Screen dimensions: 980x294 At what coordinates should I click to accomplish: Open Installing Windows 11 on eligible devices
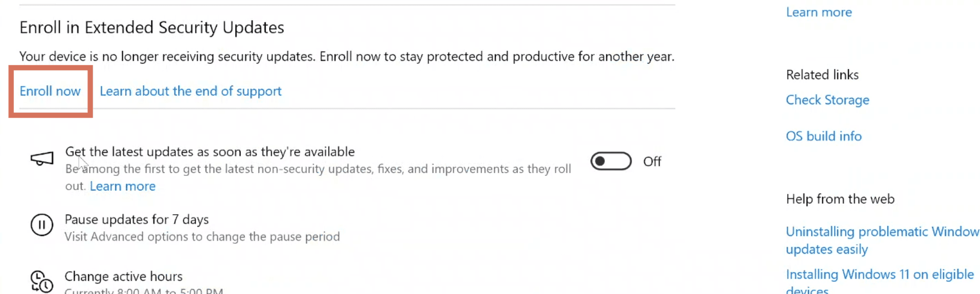click(x=880, y=282)
